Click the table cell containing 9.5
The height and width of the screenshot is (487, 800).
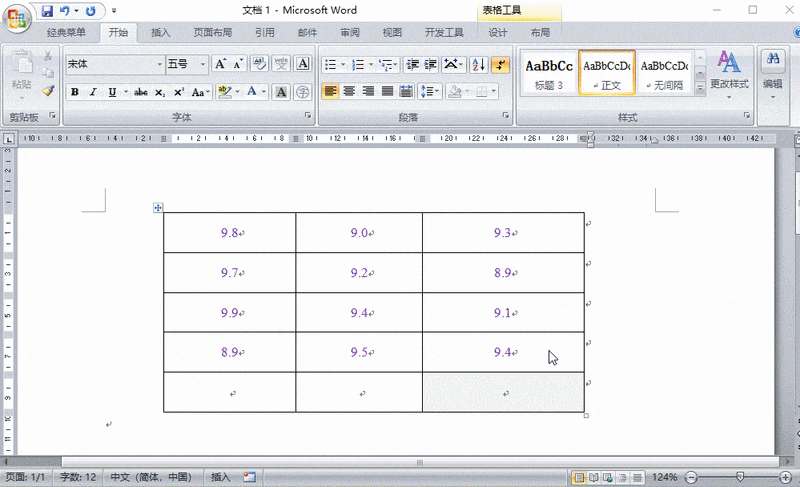click(x=359, y=352)
